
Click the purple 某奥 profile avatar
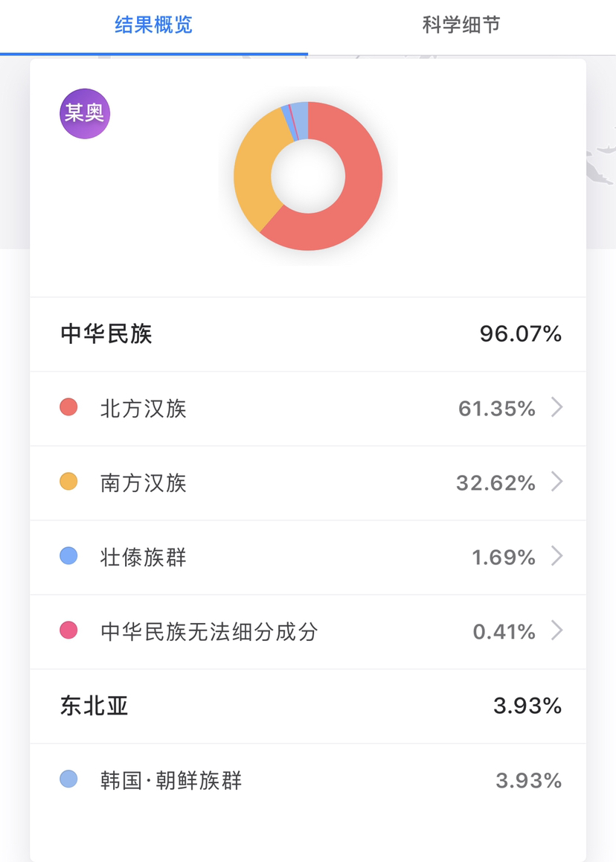pyautogui.click(x=85, y=113)
